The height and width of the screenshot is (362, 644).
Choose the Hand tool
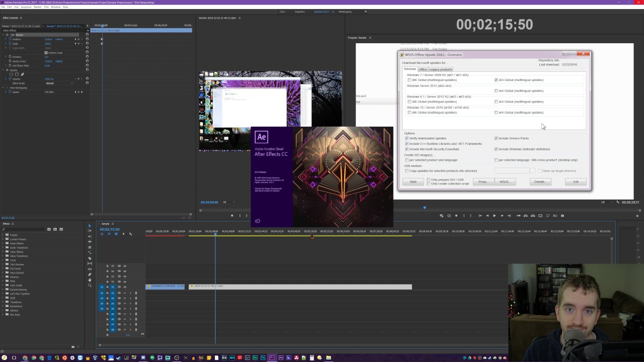point(90,280)
